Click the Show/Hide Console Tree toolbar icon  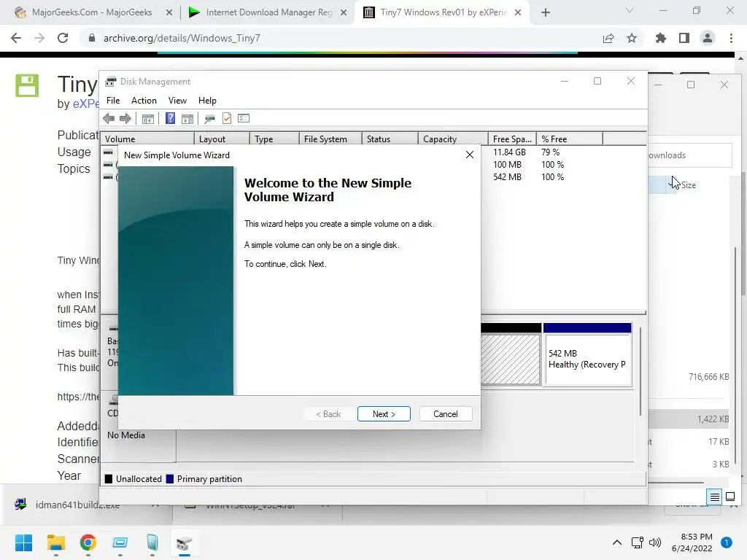click(x=148, y=119)
